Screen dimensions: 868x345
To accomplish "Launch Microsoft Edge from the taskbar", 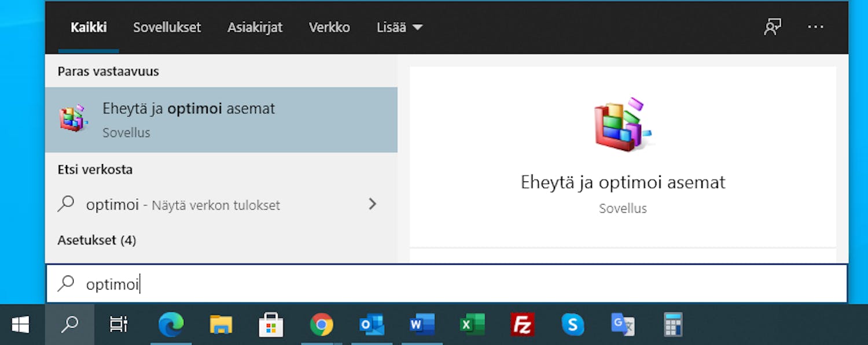I will [x=171, y=325].
